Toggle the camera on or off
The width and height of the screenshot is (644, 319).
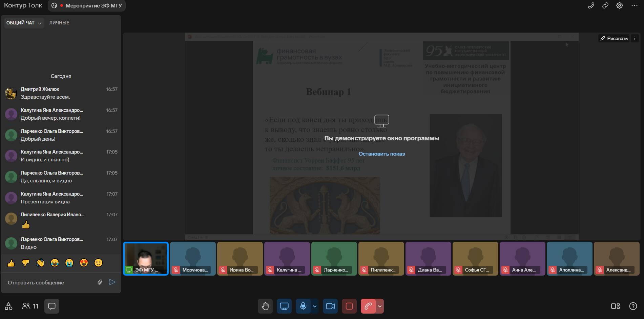[x=330, y=306]
